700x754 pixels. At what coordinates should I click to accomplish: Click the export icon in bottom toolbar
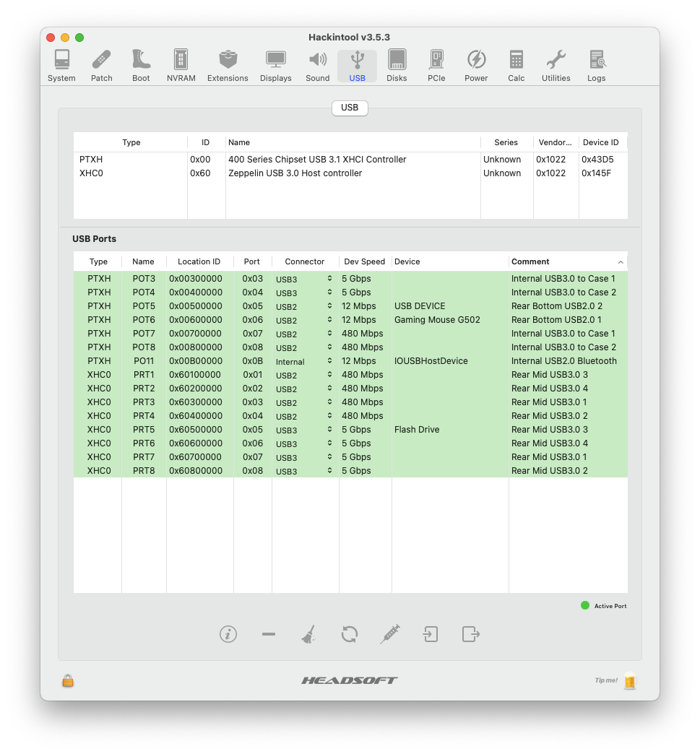(x=471, y=634)
